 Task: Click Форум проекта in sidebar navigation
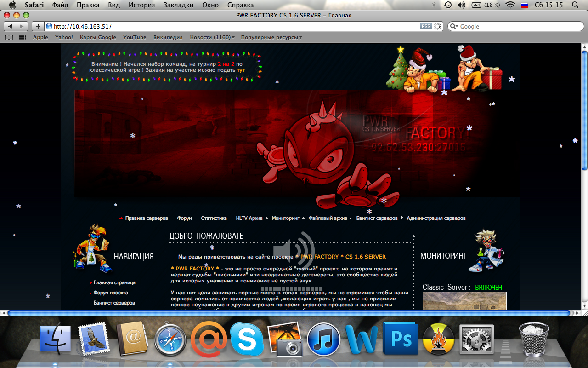pos(111,293)
